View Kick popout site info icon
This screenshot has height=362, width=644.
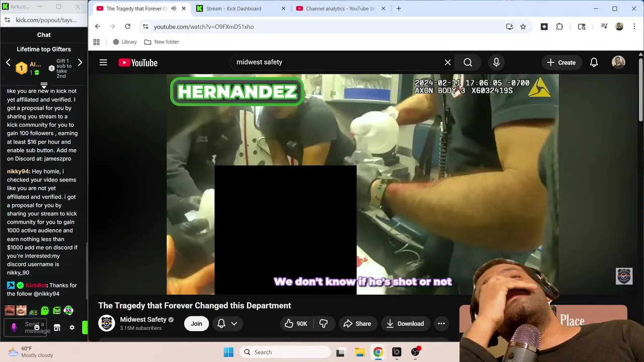7,20
